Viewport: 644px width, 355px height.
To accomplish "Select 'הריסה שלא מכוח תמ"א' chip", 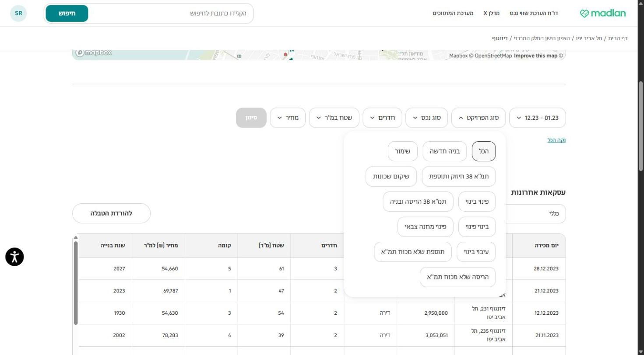I will [458, 277].
